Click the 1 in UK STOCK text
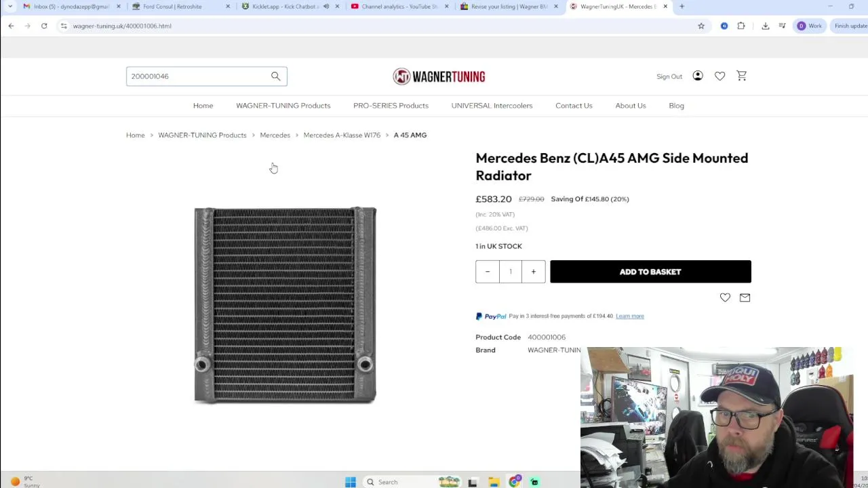The image size is (868, 488). [498, 246]
